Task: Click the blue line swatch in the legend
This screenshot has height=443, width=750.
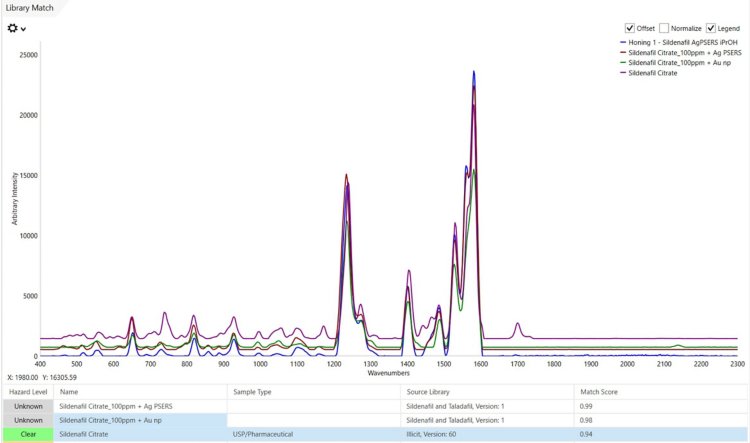Action: 623,43
